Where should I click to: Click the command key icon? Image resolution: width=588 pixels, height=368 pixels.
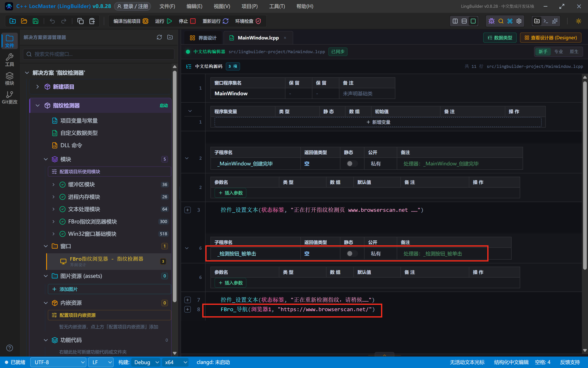coord(510,21)
